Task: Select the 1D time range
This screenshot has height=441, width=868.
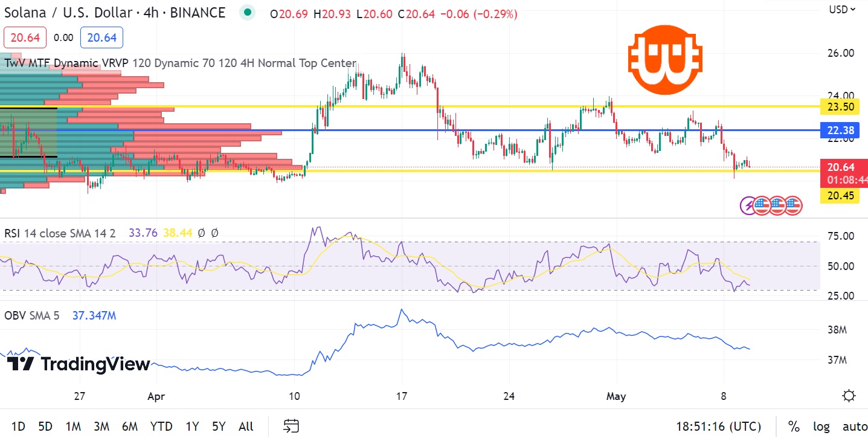Action: point(18,427)
